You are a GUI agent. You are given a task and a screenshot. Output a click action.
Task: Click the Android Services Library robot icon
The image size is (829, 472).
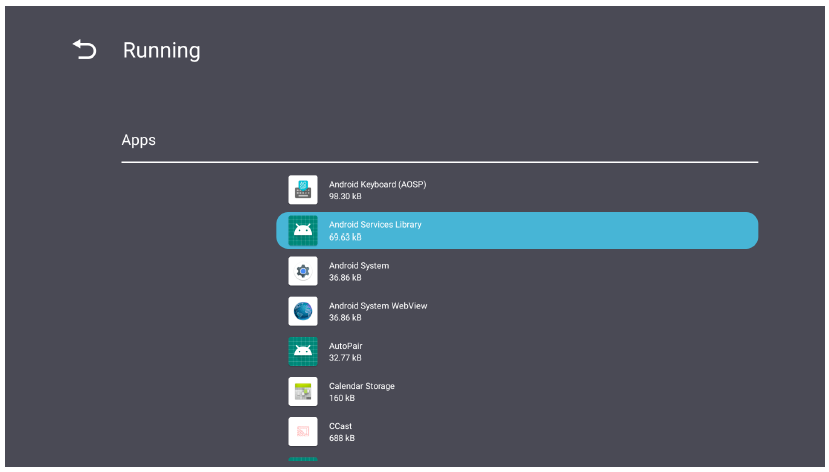[303, 230]
